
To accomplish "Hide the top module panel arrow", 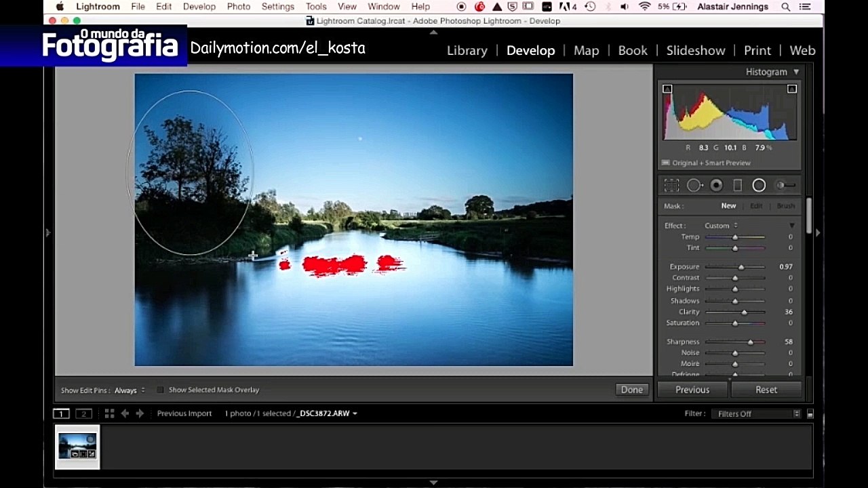I will click(x=433, y=32).
